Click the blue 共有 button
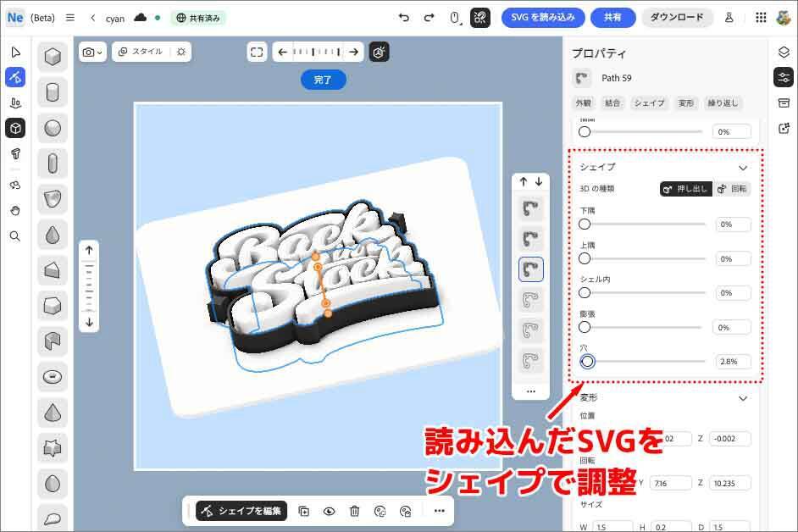The width and height of the screenshot is (798, 532). tap(612, 17)
